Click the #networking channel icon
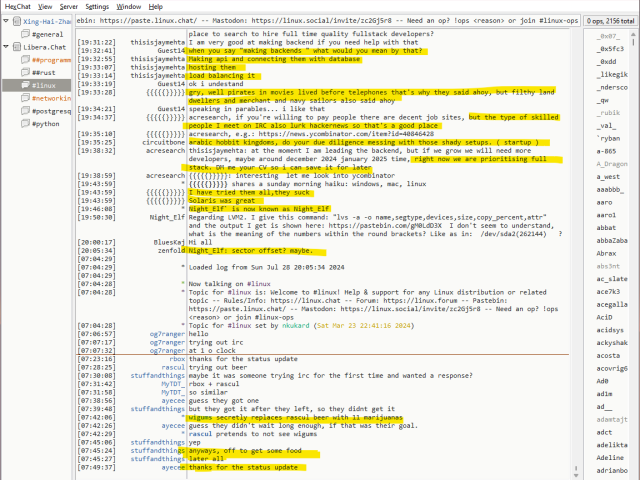Viewport: 640px width, 480px height. (x=24, y=99)
